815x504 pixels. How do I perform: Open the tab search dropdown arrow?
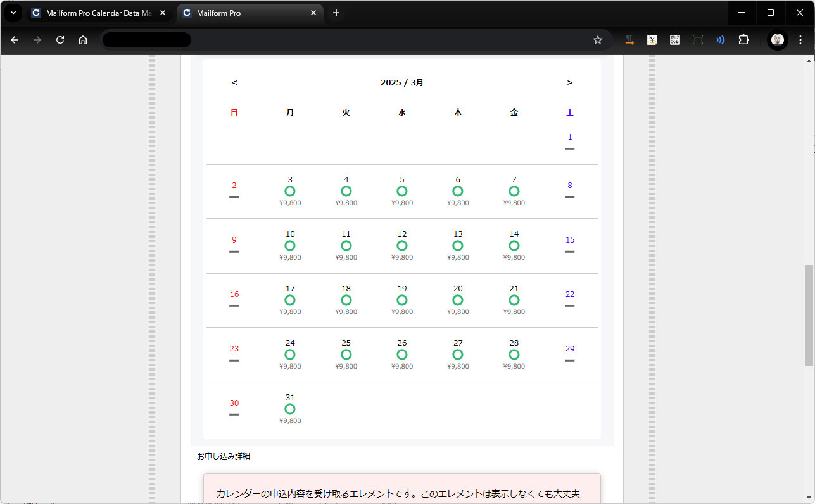coord(13,13)
